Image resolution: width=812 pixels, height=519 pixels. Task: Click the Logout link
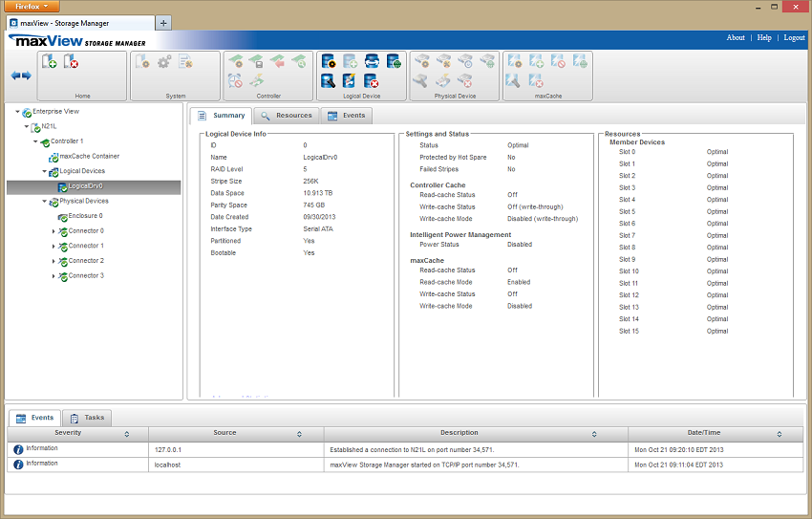pyautogui.click(x=794, y=38)
